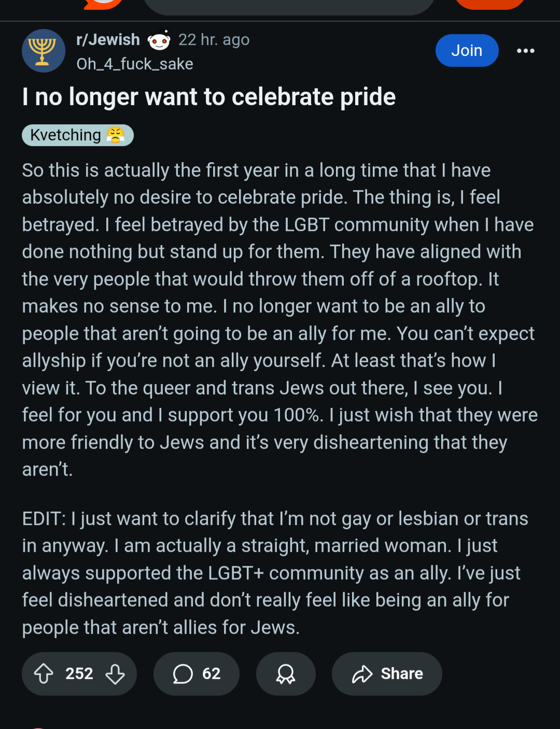Viewport: 560px width, 729px height.
Task: Click the 22 hr. ago timestamp
Action: click(214, 39)
